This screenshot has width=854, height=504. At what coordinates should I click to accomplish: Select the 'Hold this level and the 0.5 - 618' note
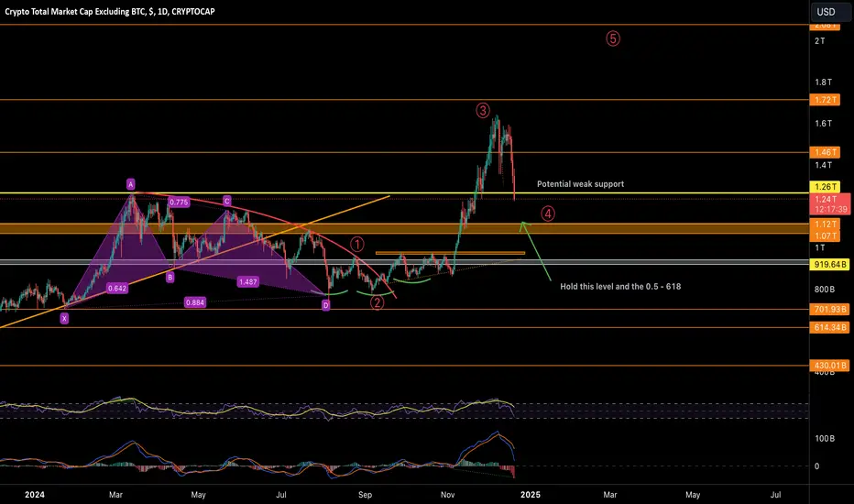(620, 287)
